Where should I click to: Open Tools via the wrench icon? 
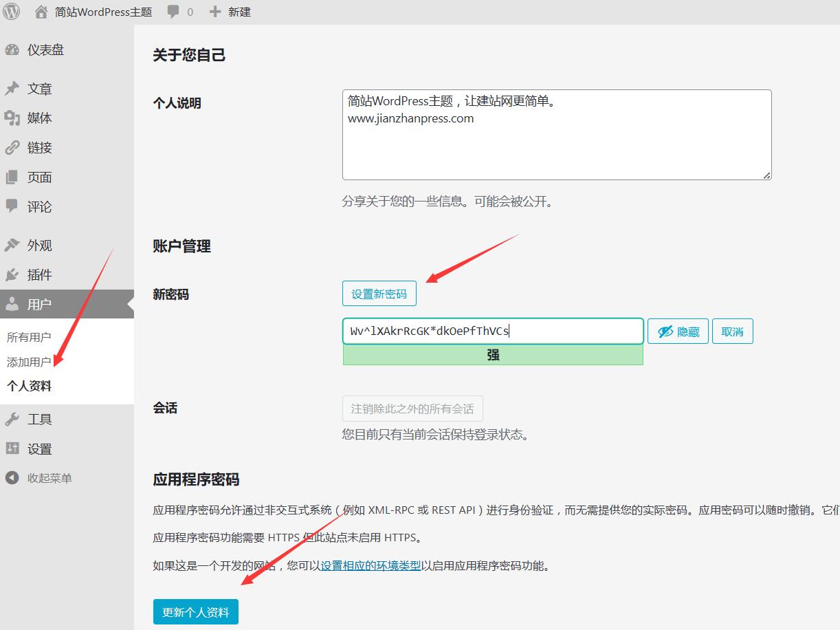coord(12,420)
